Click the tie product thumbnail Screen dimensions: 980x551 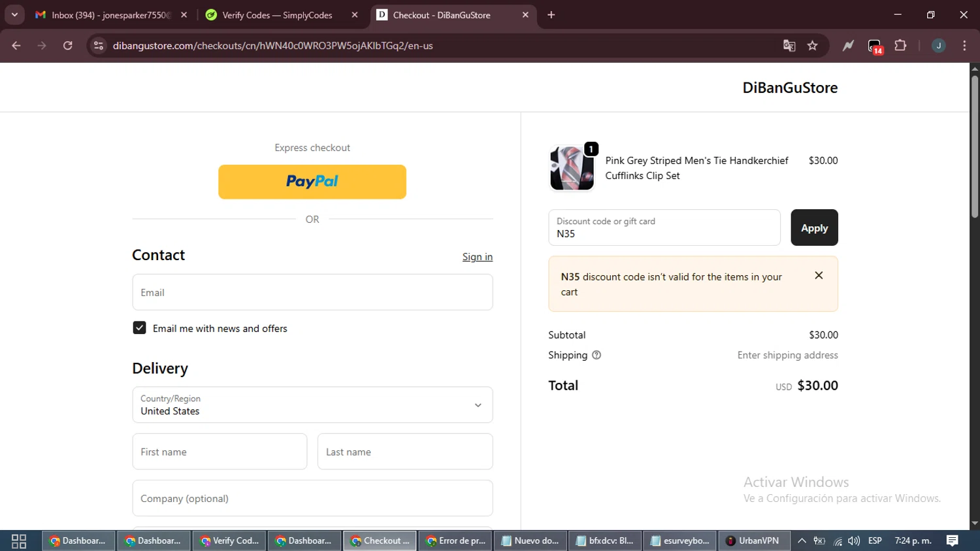pos(572,168)
